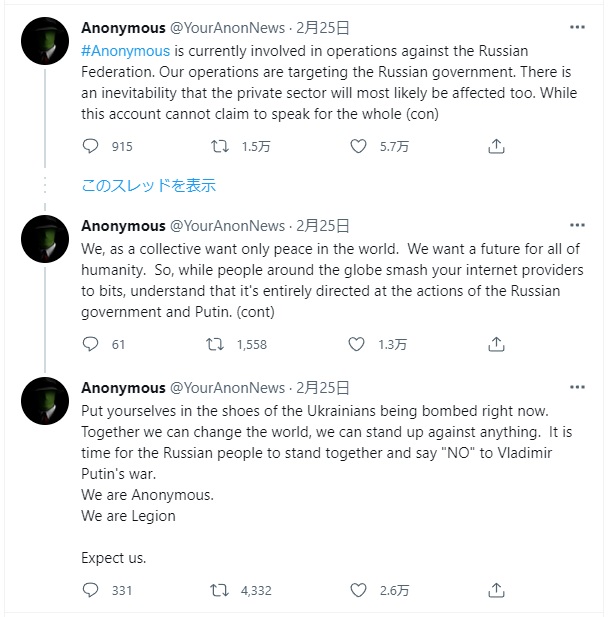Show this thread via このスレッドを表示
Image resolution: width=609 pixels, height=617 pixels.
[148, 185]
